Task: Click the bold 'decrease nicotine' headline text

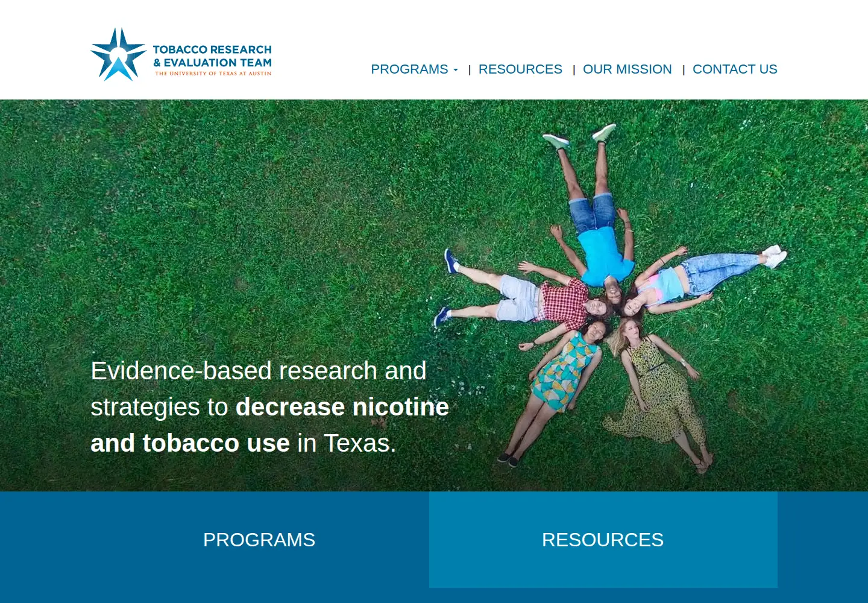Action: [x=342, y=407]
